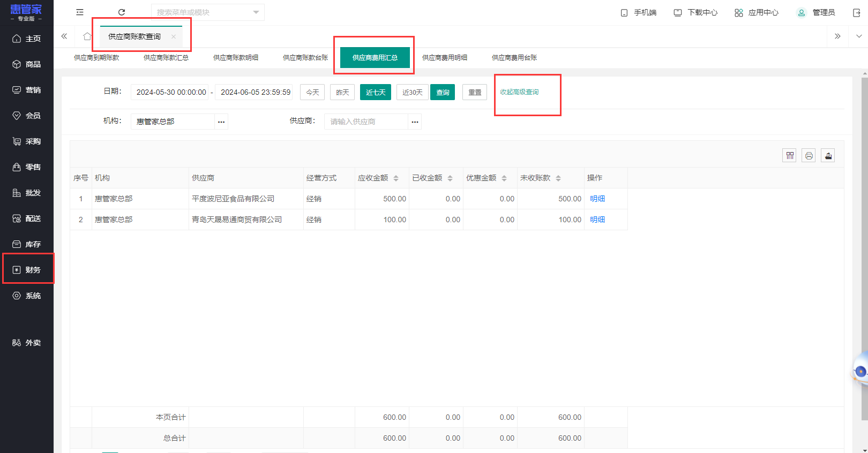The height and width of the screenshot is (453, 868).
Task: Click the 昨天 date button
Action: 342,92
